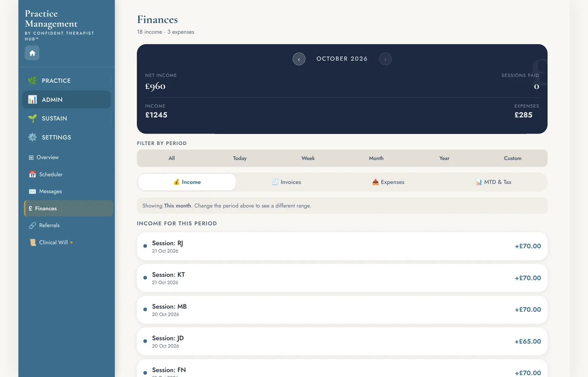The image size is (588, 377).
Task: Click the Scheduler calendar icon
Action: pyautogui.click(x=32, y=174)
